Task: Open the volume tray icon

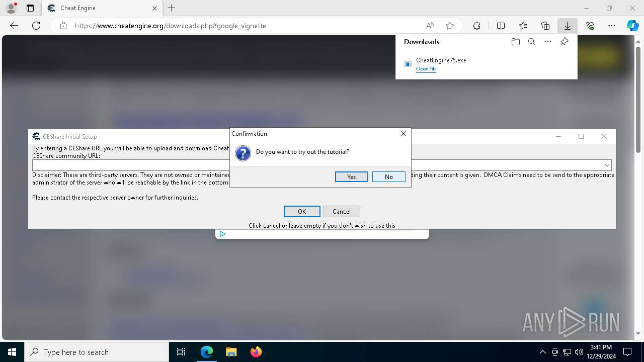Action: click(579, 352)
